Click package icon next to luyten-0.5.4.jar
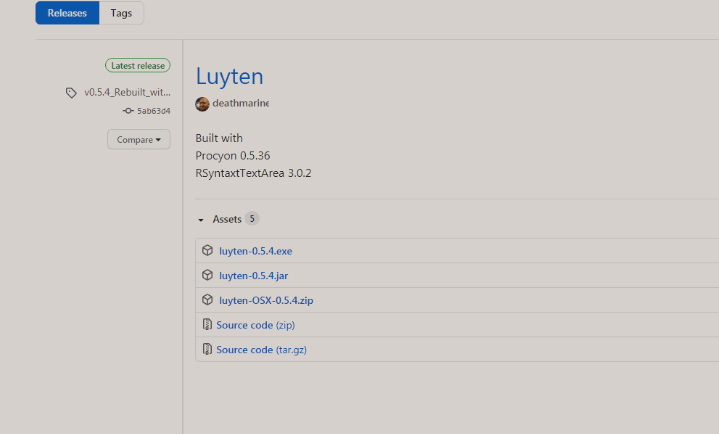Screen dimensions: 719x434 coord(207,275)
